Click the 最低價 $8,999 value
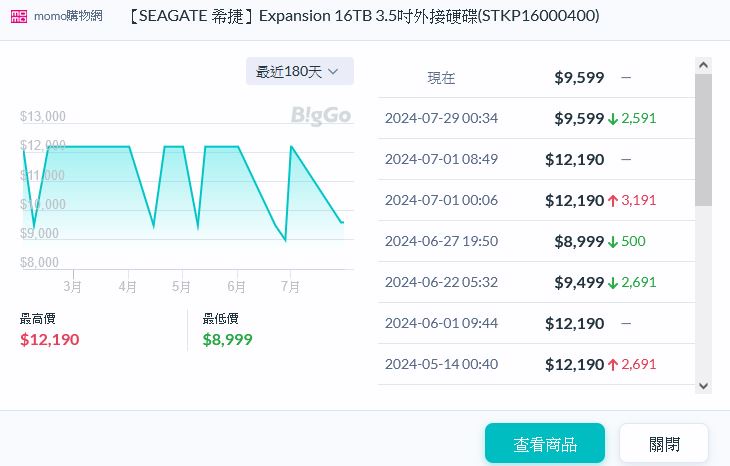Viewport: 730px width, 466px height. (227, 339)
